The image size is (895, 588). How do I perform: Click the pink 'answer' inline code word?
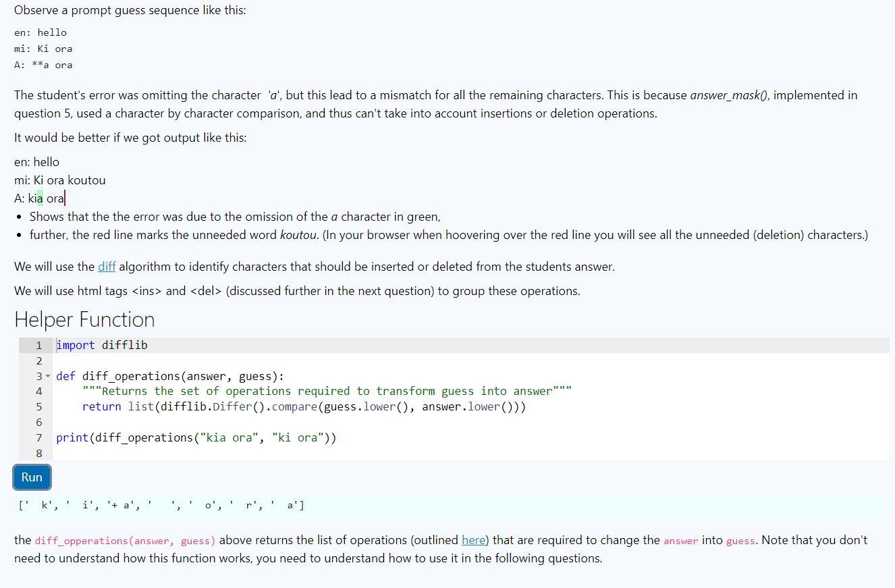pyautogui.click(x=680, y=541)
